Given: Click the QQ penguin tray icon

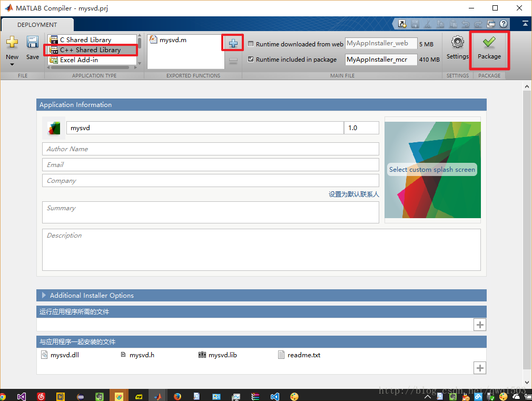Looking at the screenshot, I should [x=466, y=396].
